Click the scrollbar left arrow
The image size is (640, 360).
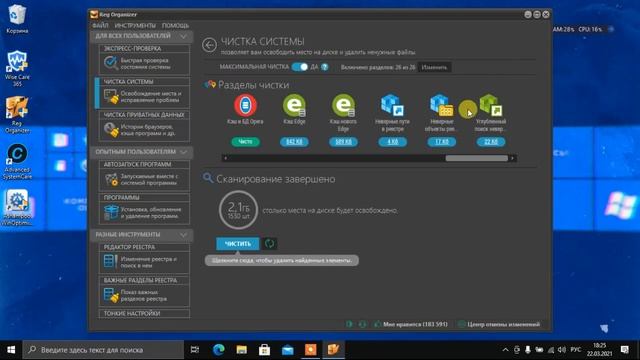coord(226,158)
